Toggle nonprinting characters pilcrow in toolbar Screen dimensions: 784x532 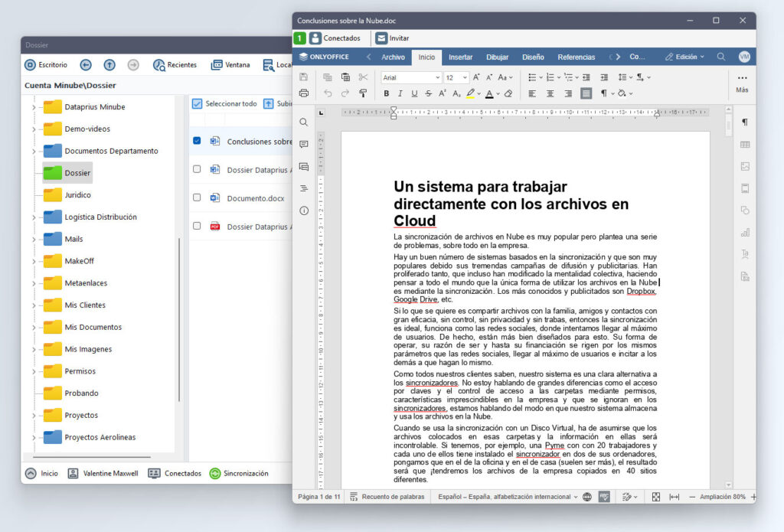coord(604,93)
